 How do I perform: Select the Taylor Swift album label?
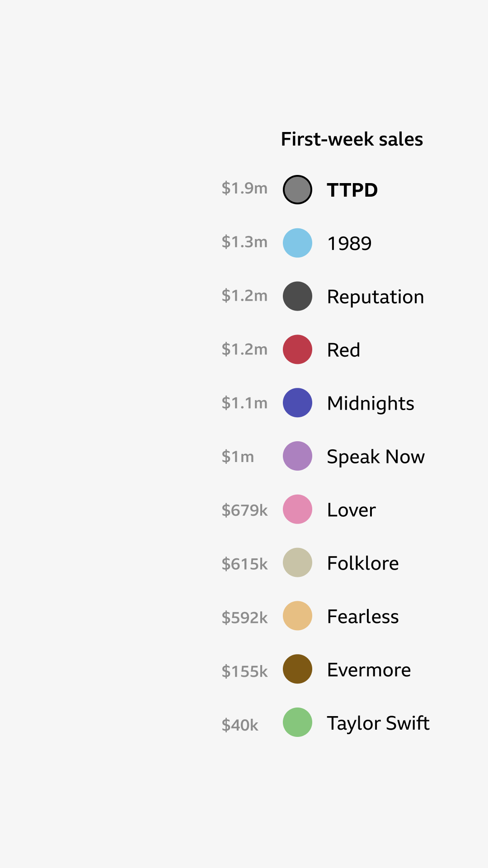[x=378, y=723]
